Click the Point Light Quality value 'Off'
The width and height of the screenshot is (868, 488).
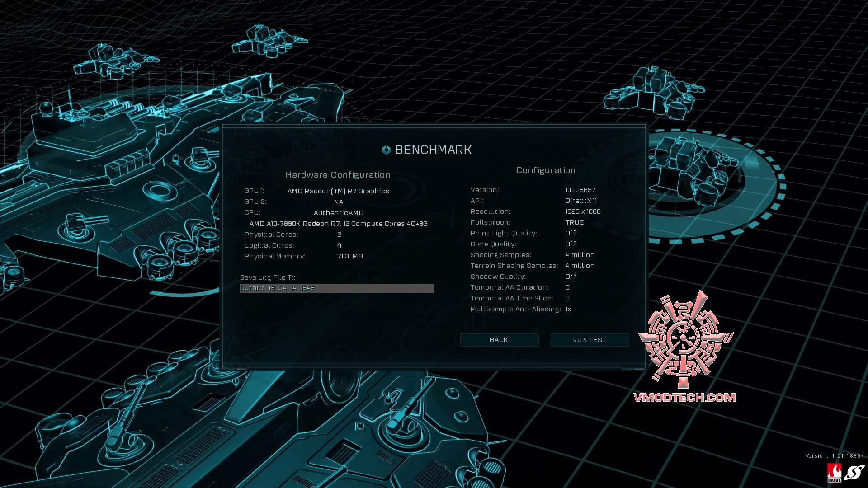[571, 233]
